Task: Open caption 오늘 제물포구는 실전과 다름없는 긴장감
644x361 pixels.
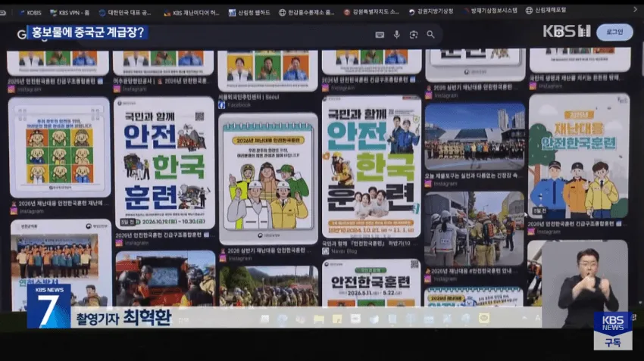Action: (x=474, y=176)
